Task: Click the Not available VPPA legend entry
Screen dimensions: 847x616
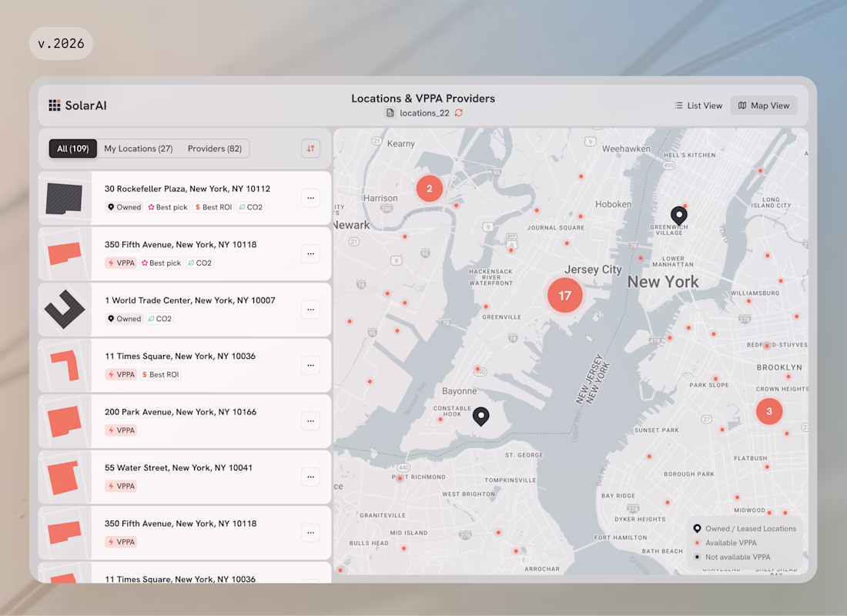Action: point(732,557)
